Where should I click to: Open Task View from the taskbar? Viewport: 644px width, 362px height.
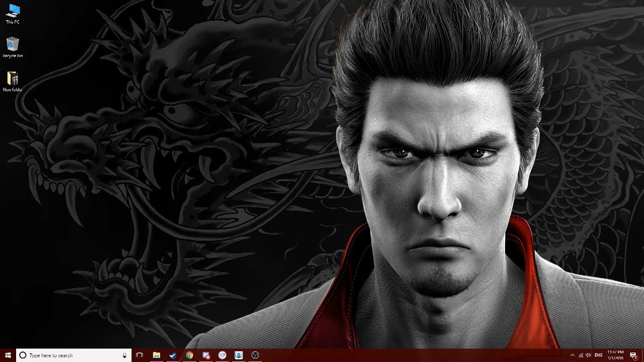coord(140,355)
